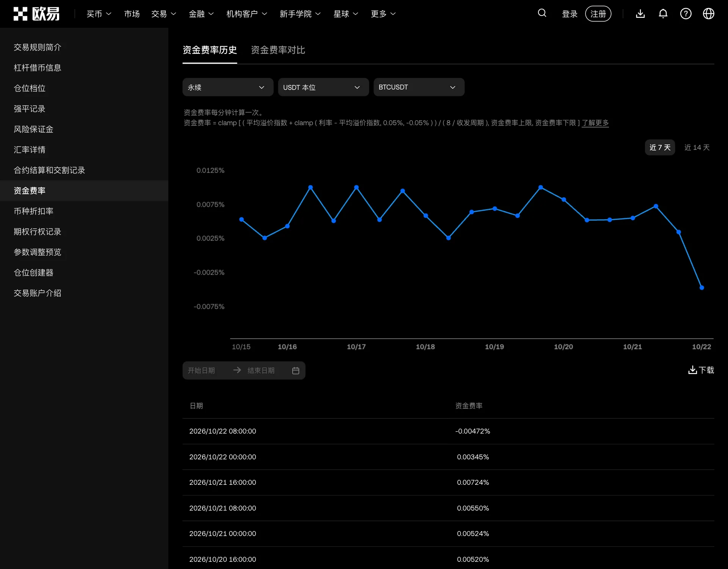
Task: Expand the 金融 menu
Action: (x=201, y=14)
